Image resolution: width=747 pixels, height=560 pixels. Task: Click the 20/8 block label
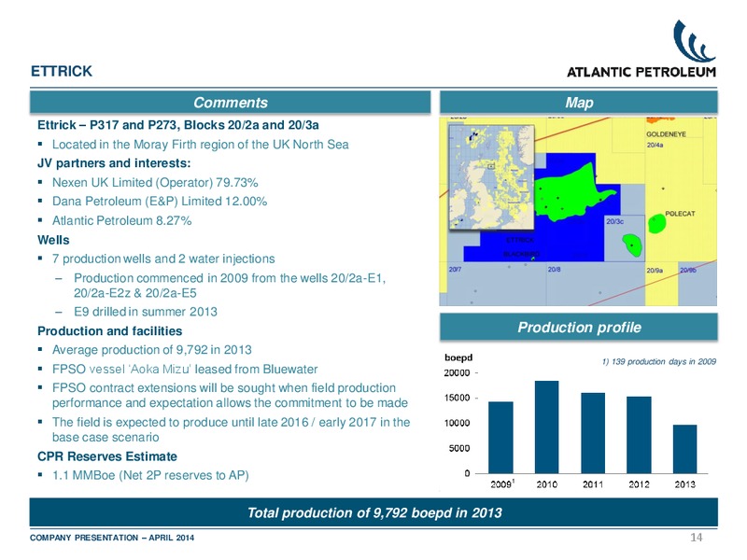click(x=554, y=270)
